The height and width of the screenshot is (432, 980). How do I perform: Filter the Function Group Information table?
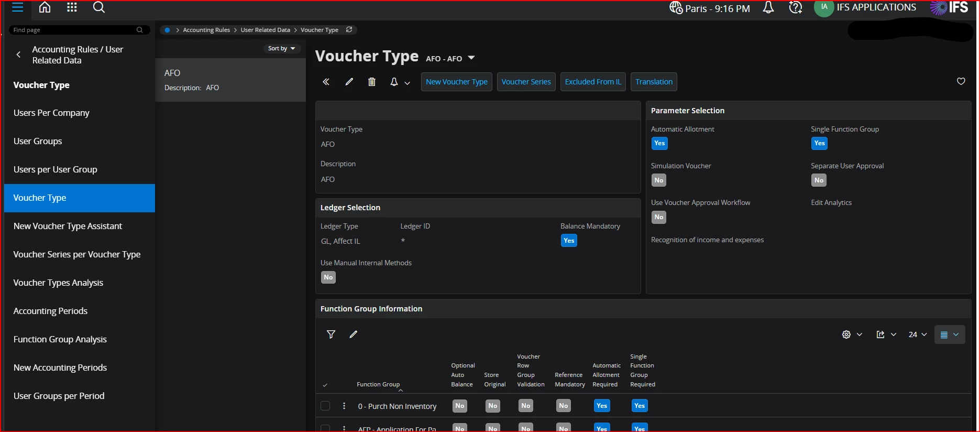click(x=331, y=334)
